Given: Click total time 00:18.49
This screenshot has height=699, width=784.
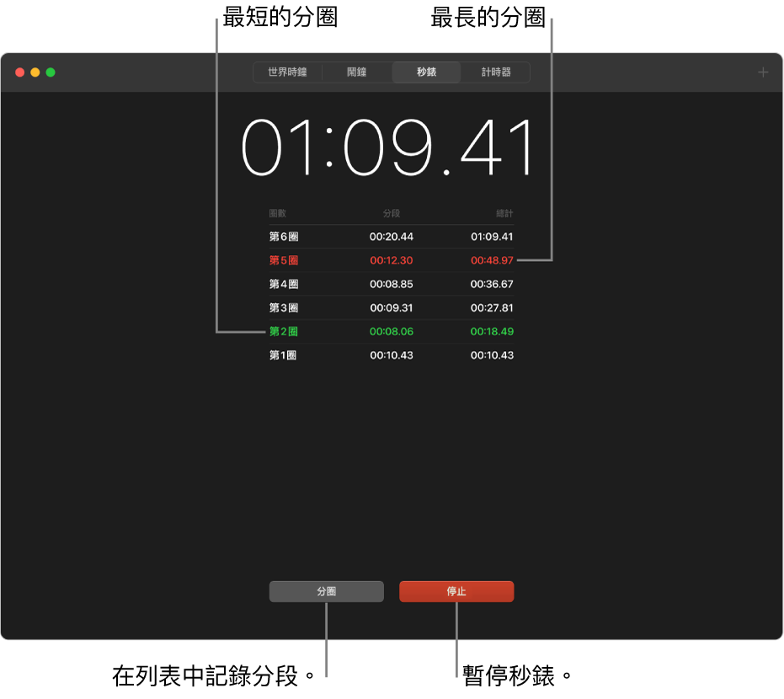Looking at the screenshot, I should [492, 332].
